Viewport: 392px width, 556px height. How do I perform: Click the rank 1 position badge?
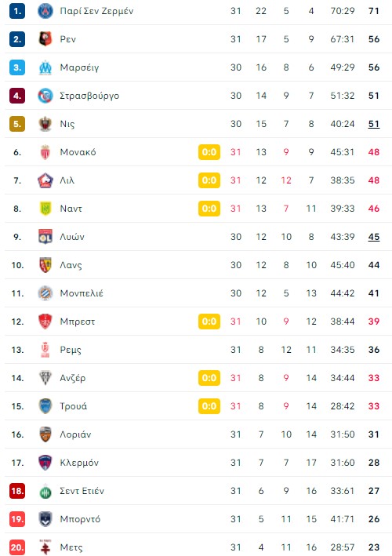[x=17, y=11]
